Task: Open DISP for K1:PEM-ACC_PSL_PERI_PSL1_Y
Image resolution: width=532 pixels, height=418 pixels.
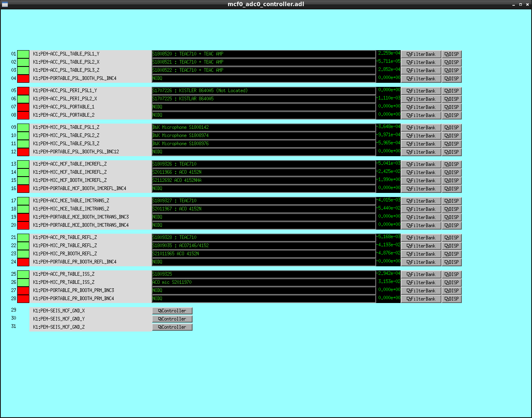Action: [452, 91]
